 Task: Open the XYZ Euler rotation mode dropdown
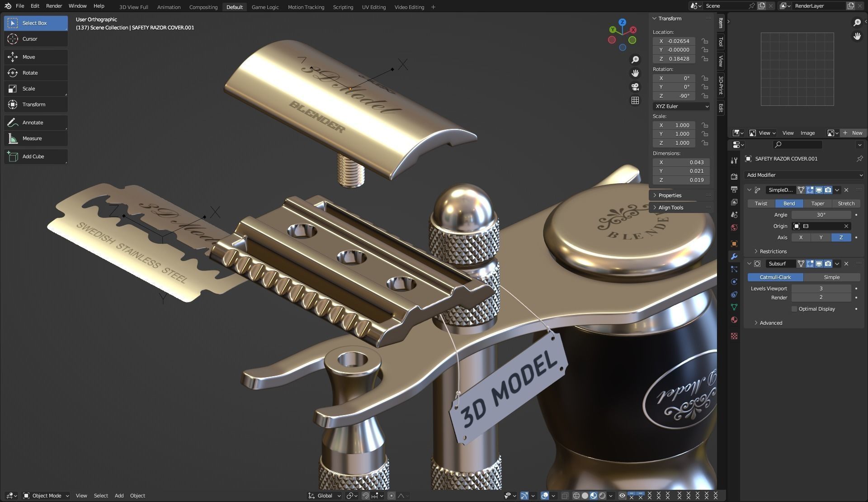point(681,106)
